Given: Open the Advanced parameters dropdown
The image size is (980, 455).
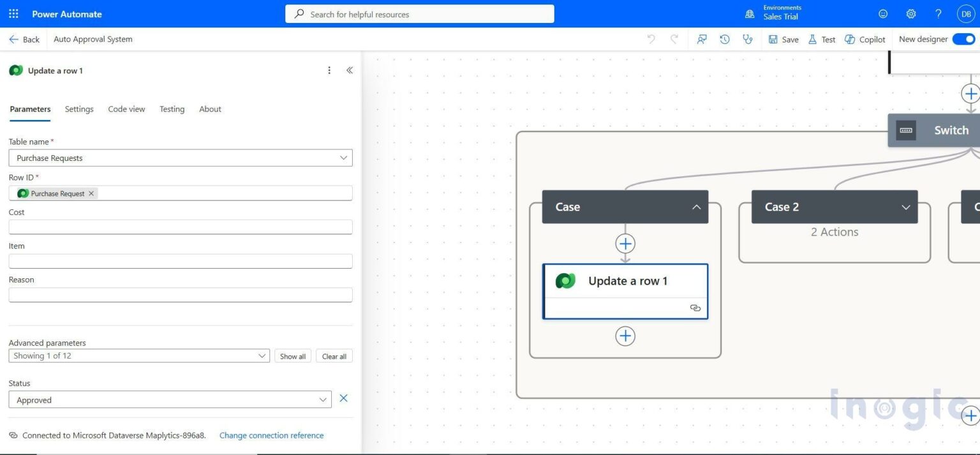Looking at the screenshot, I should 139,355.
